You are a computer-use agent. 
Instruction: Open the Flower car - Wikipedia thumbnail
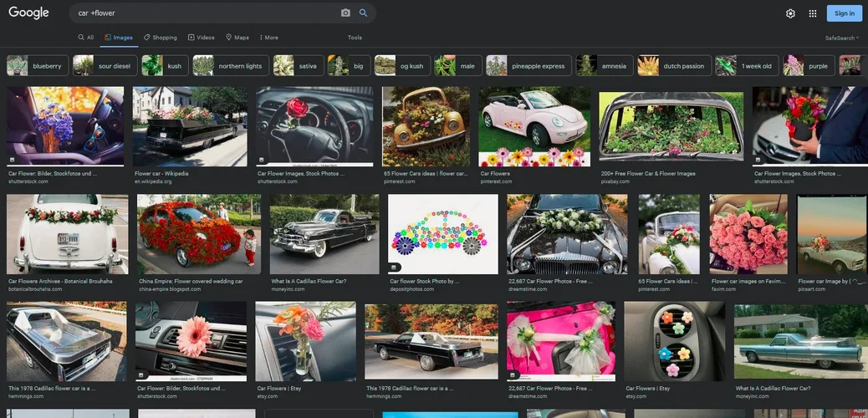click(190, 126)
